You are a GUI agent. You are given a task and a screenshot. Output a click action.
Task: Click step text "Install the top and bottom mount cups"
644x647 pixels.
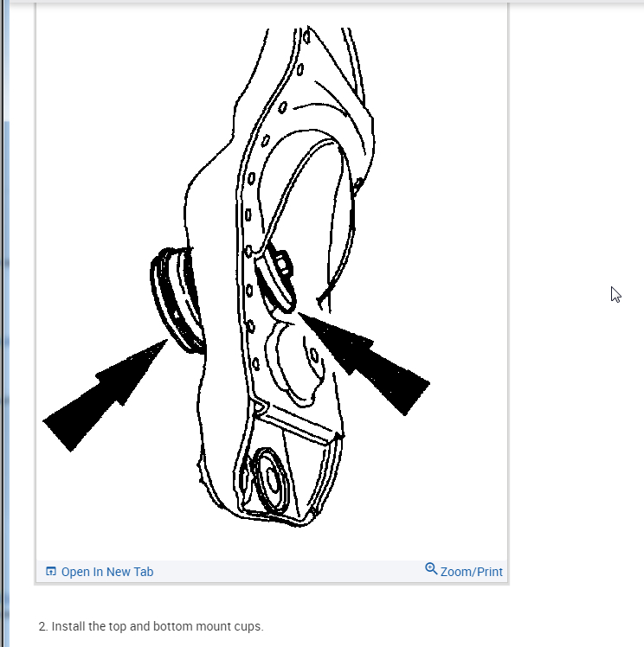[158, 626]
